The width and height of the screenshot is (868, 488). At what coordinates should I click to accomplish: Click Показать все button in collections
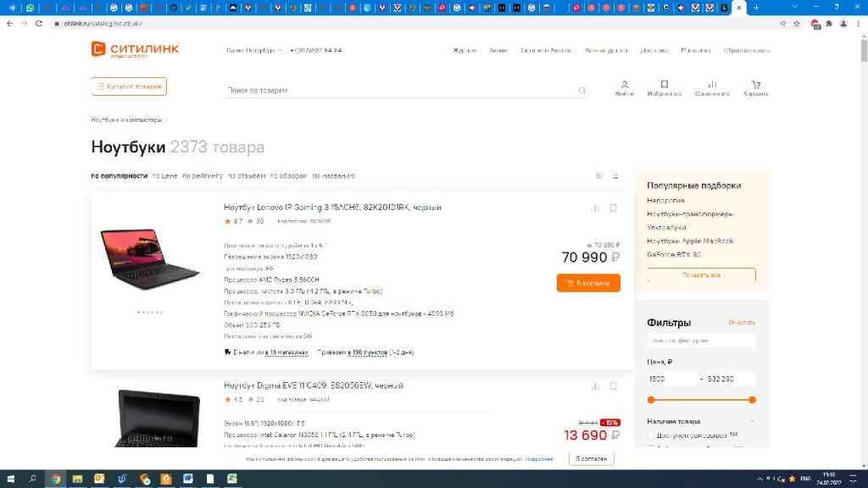(x=701, y=275)
